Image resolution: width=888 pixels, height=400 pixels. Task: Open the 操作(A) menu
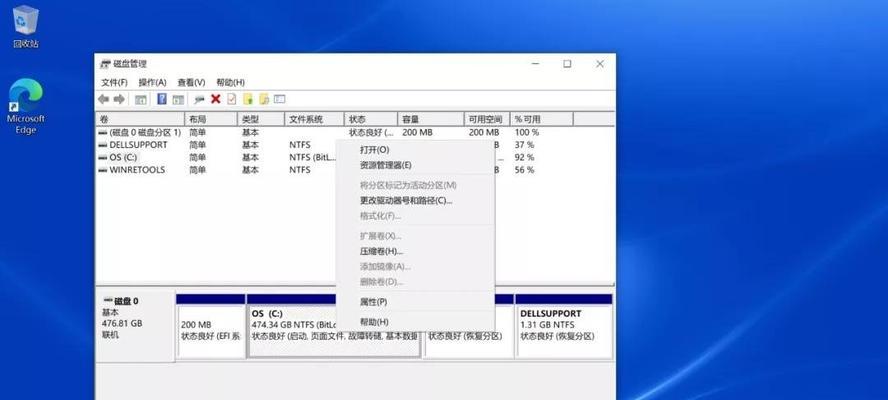(152, 82)
